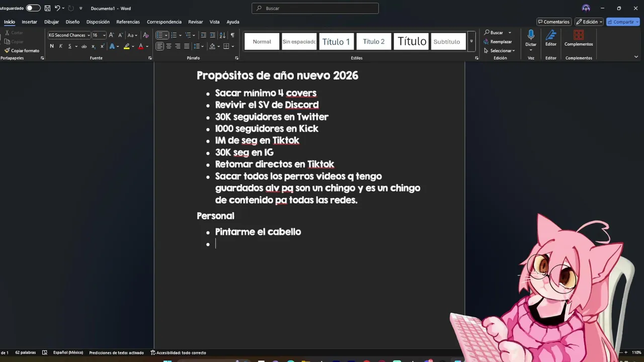Apply strikethrough formatting

(84, 46)
